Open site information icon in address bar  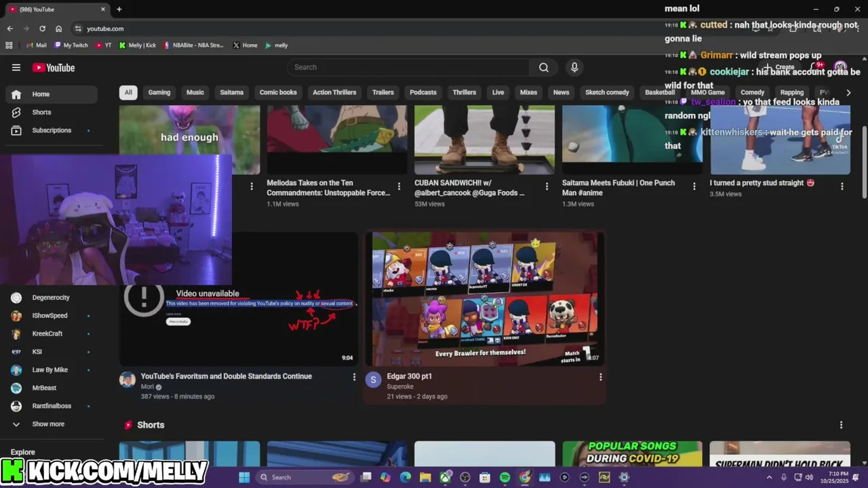pyautogui.click(x=78, y=28)
